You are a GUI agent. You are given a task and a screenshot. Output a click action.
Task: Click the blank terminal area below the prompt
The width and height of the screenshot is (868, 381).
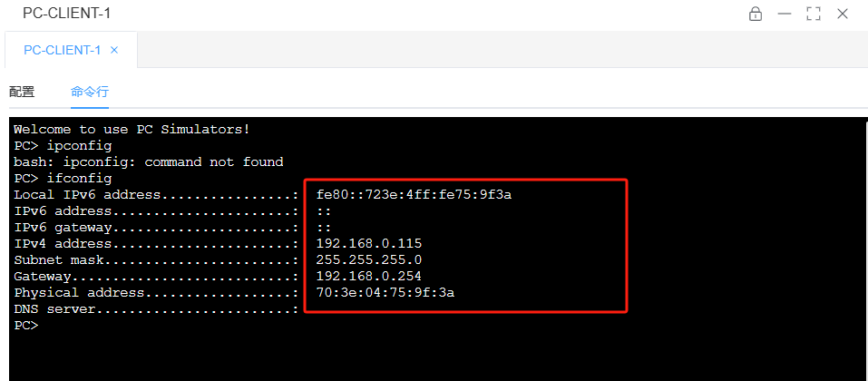437,357
